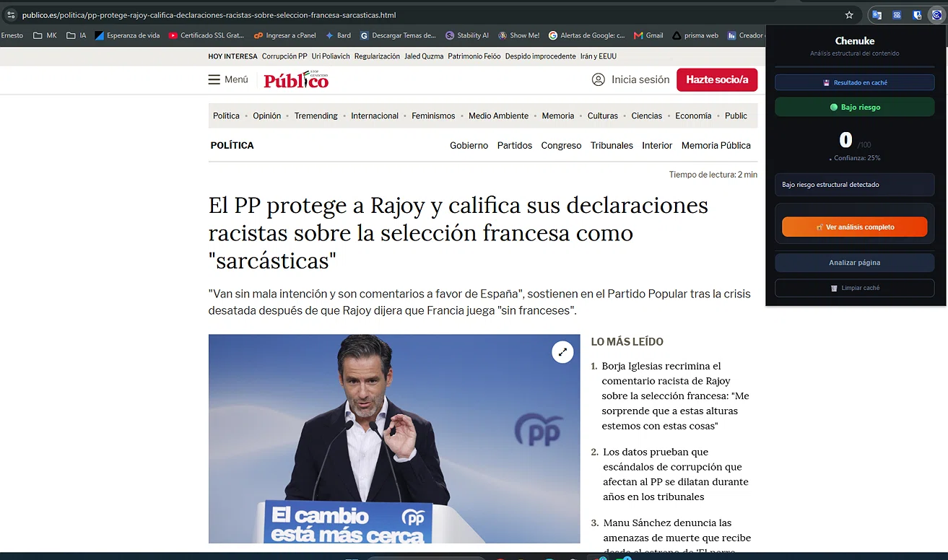Screen dimensions: 948x560
Task: Open the Gobierno subsection
Action: [x=469, y=145]
